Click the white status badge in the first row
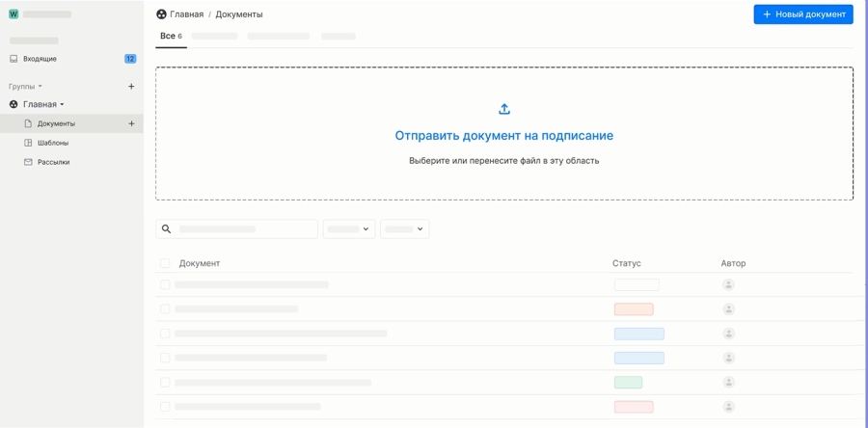 click(637, 284)
